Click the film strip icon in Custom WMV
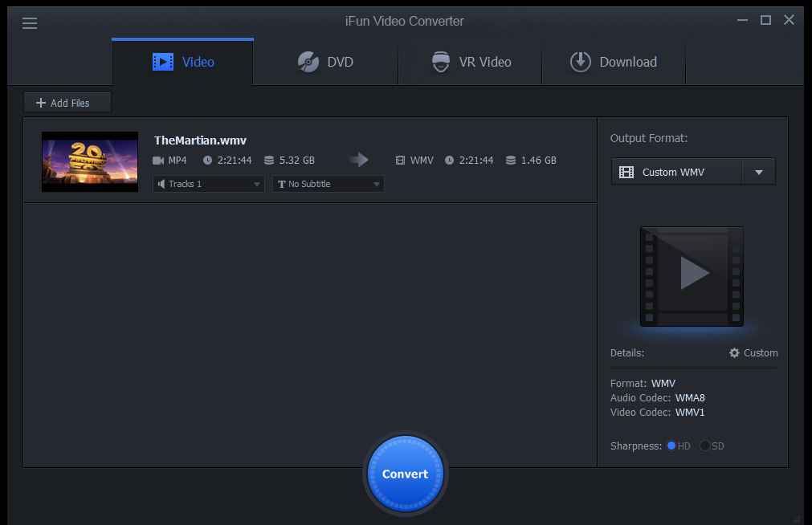 pos(626,173)
